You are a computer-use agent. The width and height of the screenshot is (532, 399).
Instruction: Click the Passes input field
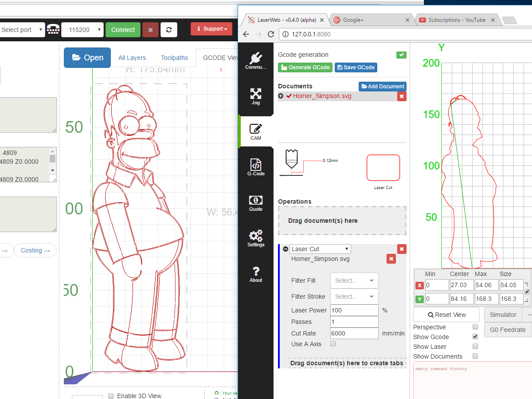tap(354, 322)
